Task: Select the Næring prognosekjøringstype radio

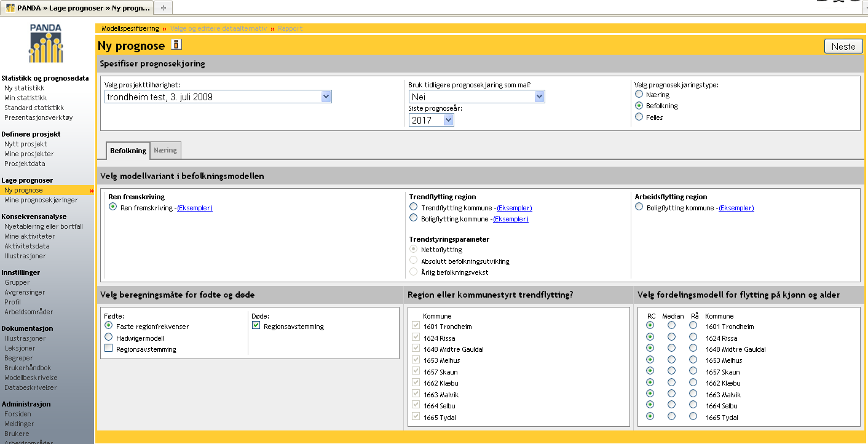Action: point(639,95)
